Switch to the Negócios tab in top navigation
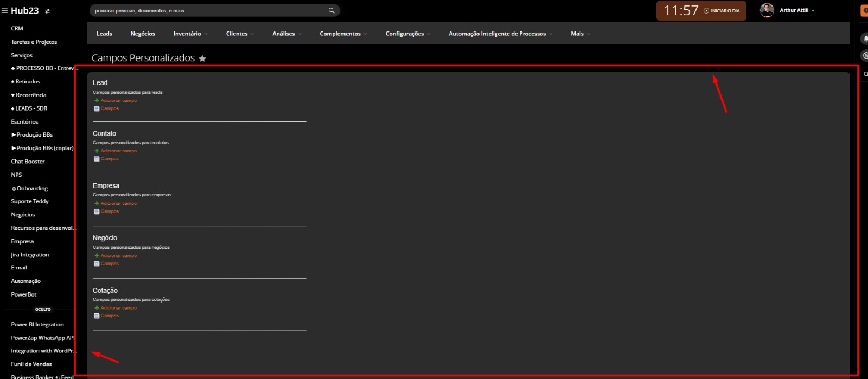The height and width of the screenshot is (379, 868). click(143, 34)
